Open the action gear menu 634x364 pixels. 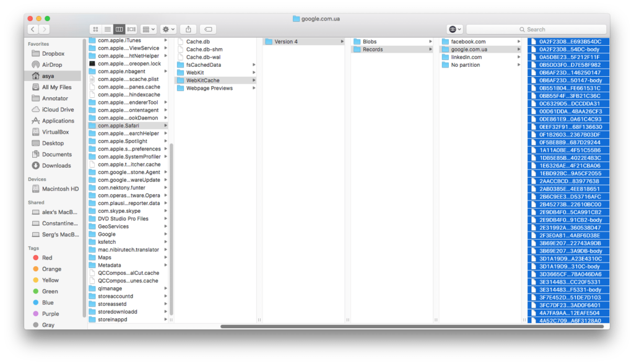pos(168,29)
